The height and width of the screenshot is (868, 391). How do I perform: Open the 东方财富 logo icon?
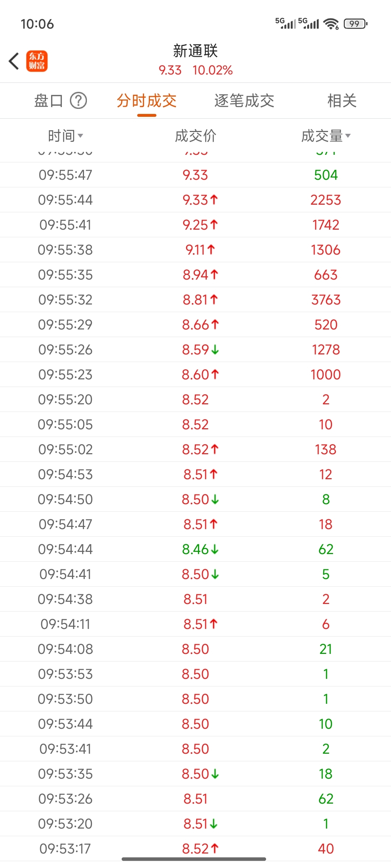(37, 61)
